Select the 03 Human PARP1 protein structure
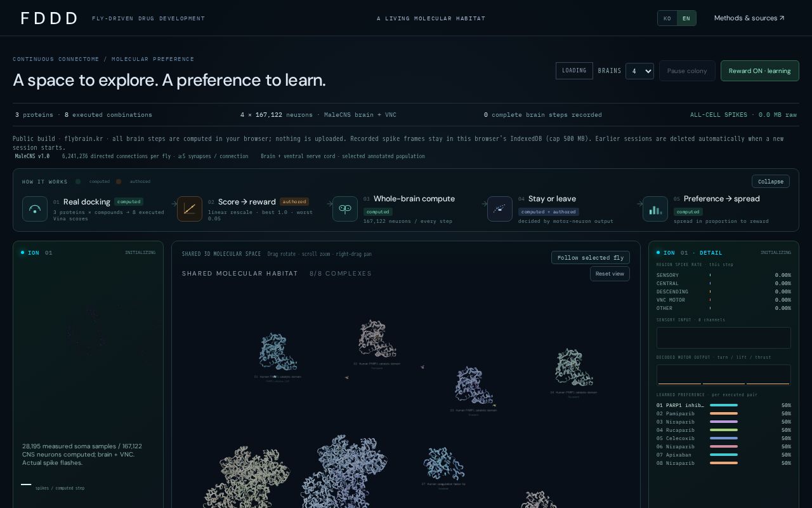812x508 pixels. coord(474,385)
